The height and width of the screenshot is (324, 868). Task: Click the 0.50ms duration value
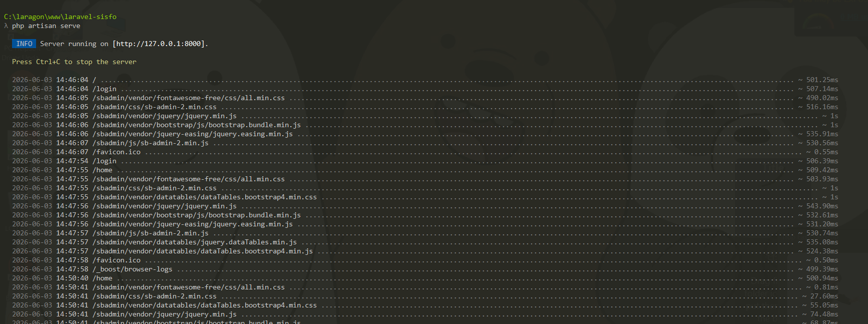pos(826,260)
